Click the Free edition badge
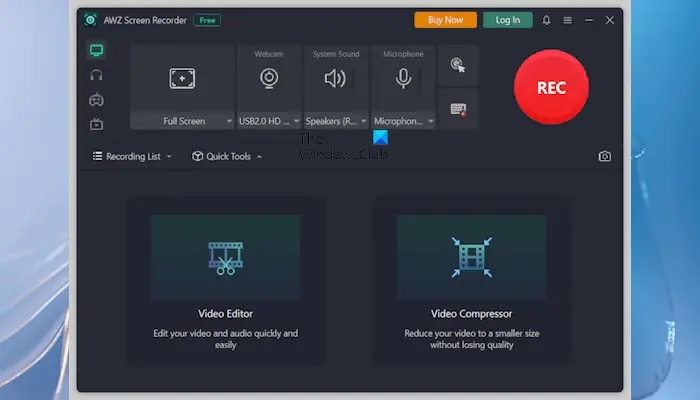Viewport: 700px width, 400px height. pos(207,20)
